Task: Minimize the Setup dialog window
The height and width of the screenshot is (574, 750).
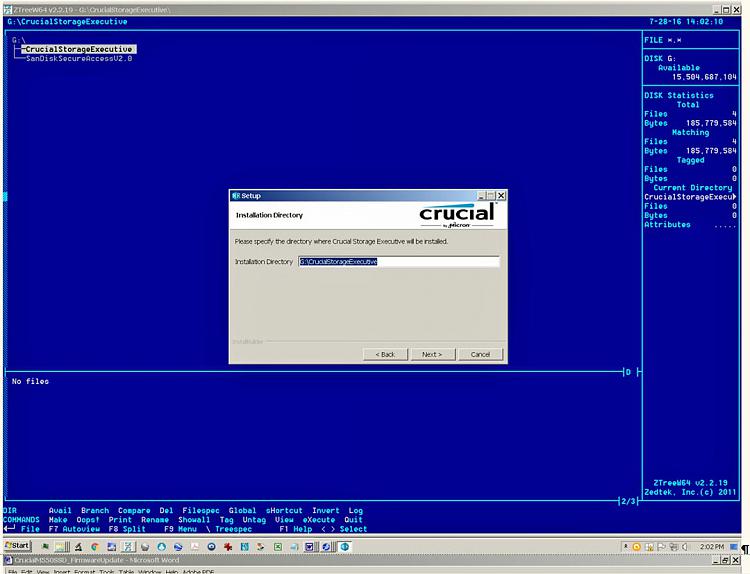Action: tap(482, 196)
